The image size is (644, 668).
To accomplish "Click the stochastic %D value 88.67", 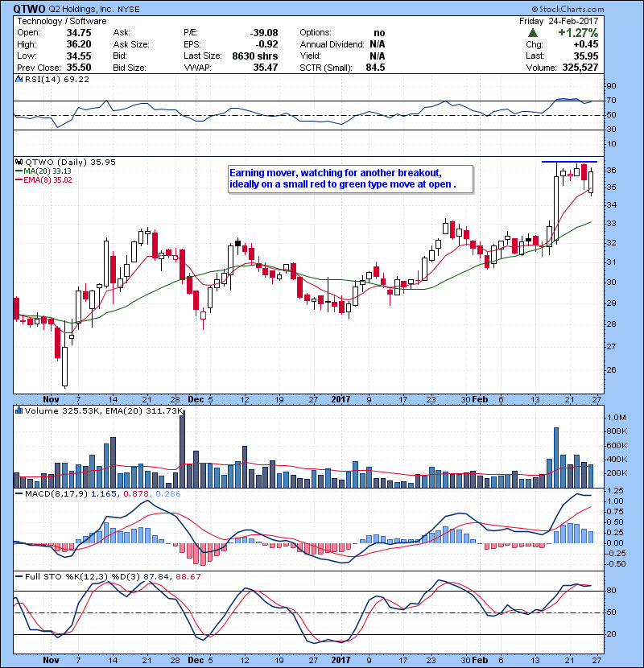I will (188, 576).
